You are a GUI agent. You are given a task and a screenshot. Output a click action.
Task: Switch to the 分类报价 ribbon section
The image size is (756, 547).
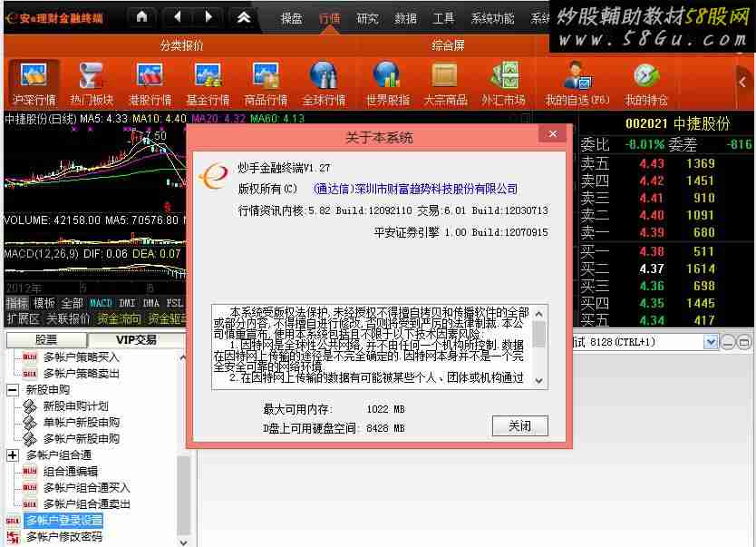coord(182,45)
